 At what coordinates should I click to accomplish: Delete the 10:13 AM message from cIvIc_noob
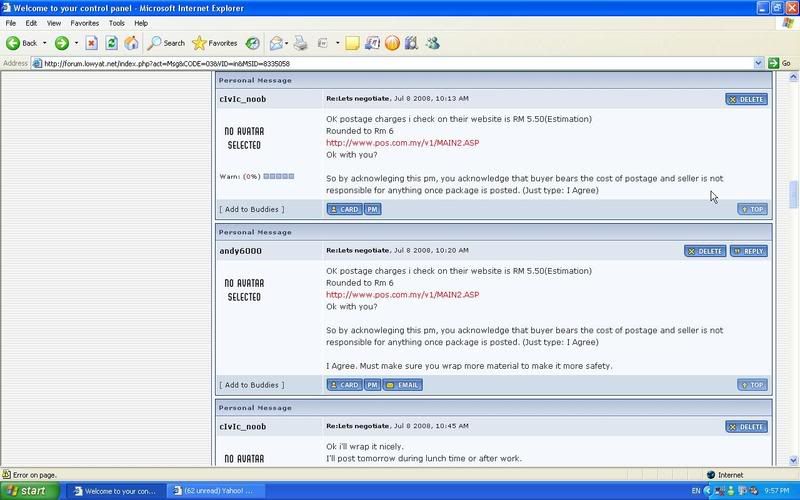[746, 100]
